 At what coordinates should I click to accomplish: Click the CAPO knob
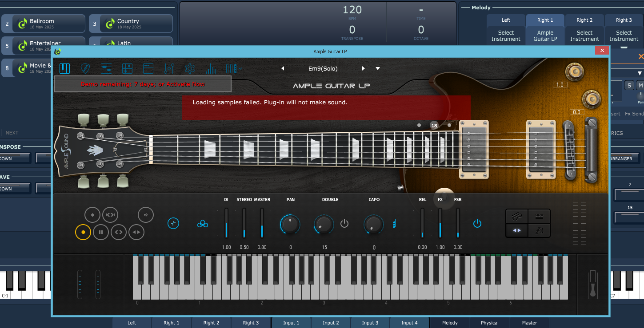click(x=374, y=224)
